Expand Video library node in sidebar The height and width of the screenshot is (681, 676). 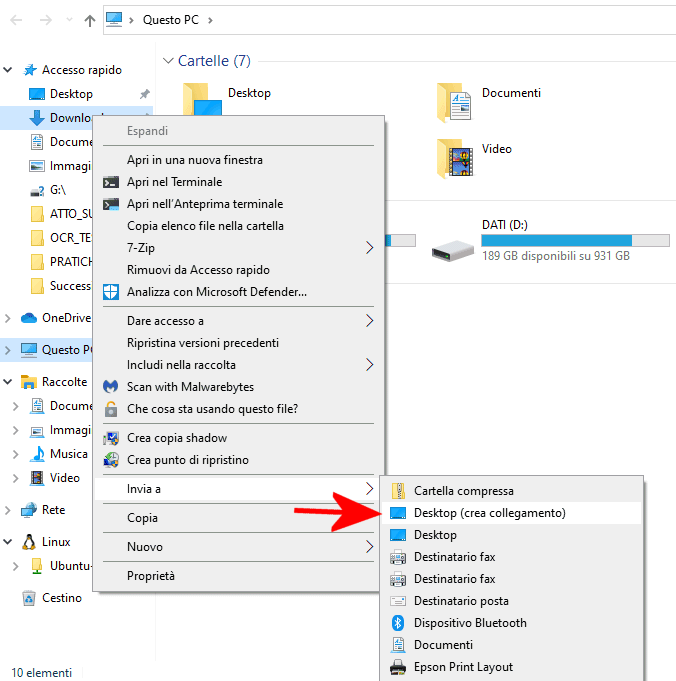pos(16,478)
